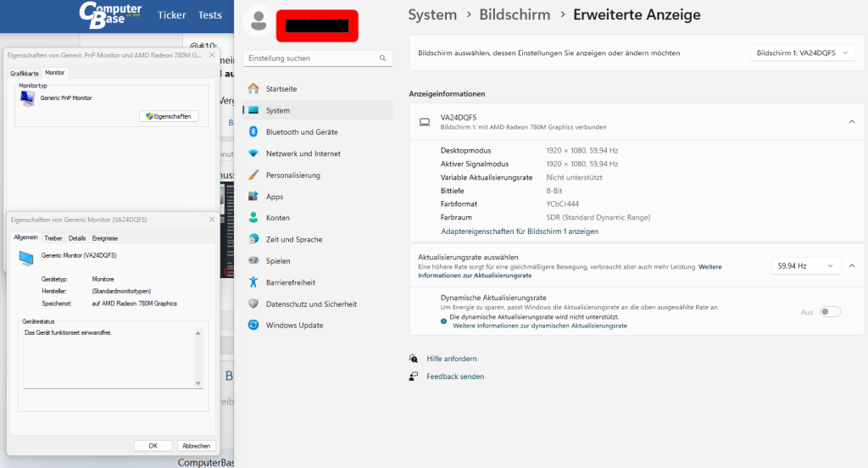Select Bluetooth und Geräte settings entry
Viewport: 868px width, 468px height.
click(x=318, y=131)
